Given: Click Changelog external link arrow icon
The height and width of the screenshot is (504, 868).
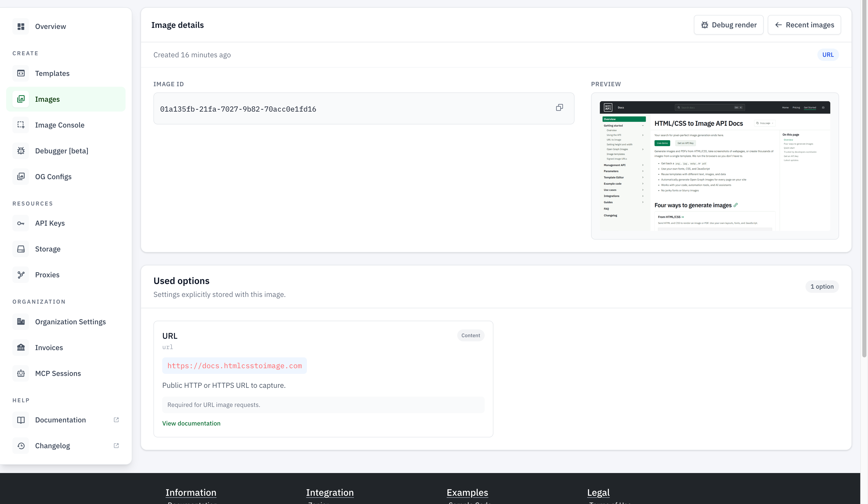Looking at the screenshot, I should pos(117,446).
